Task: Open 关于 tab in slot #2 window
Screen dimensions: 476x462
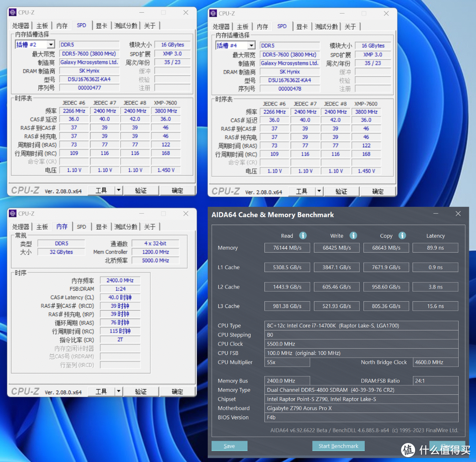Action: [x=150, y=26]
